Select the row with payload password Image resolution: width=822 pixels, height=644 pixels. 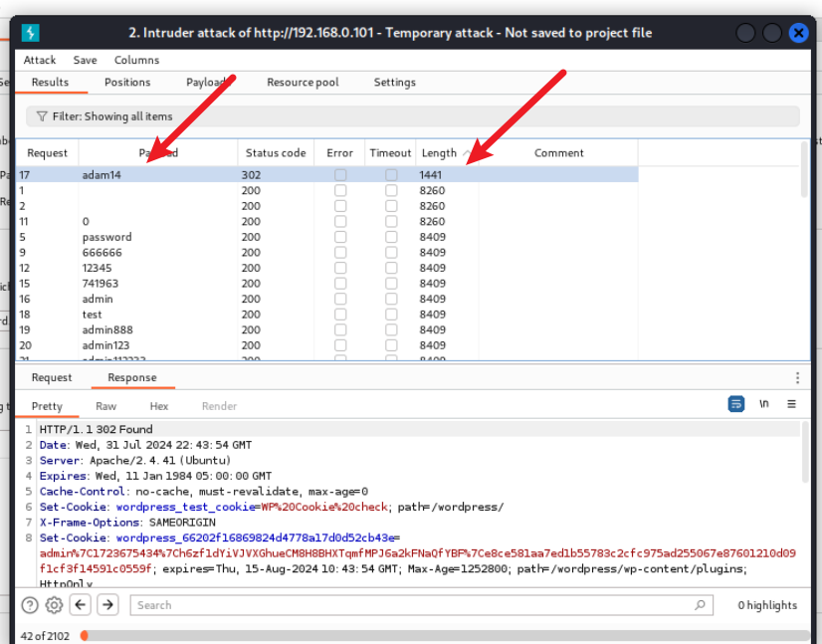[327, 237]
